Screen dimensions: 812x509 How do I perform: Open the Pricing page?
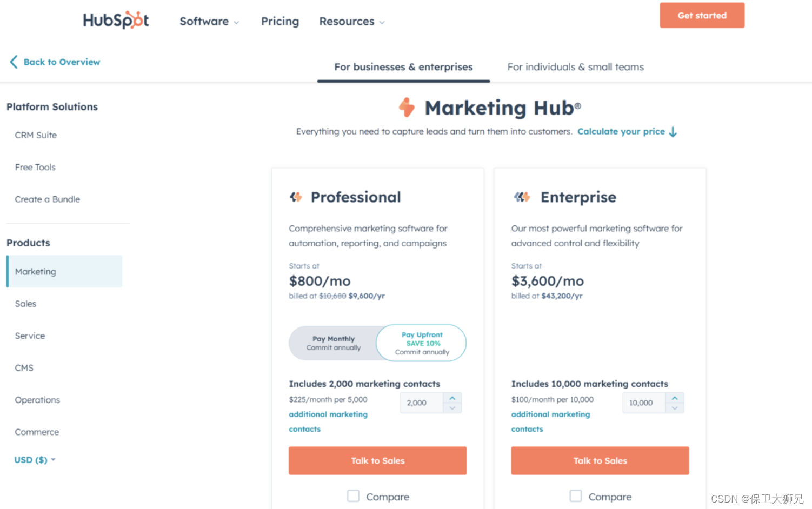(x=280, y=21)
